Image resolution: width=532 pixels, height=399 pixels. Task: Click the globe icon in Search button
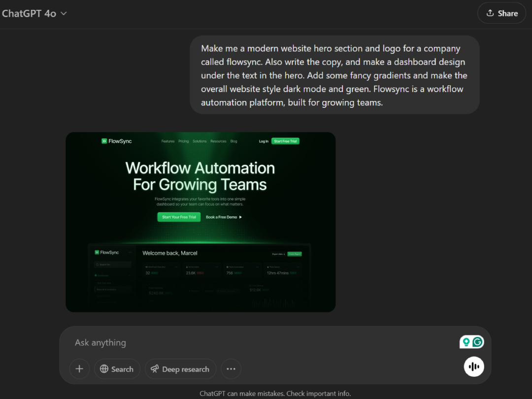click(x=104, y=369)
